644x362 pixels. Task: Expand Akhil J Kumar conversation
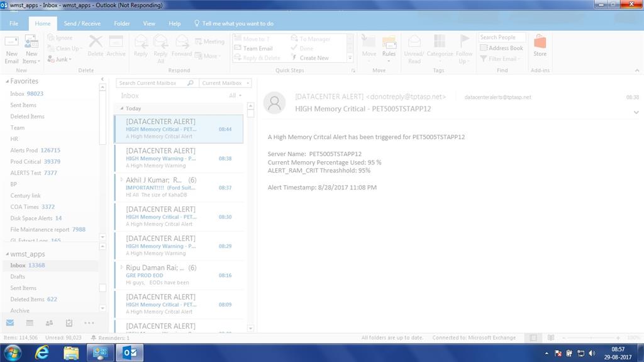[121, 180]
